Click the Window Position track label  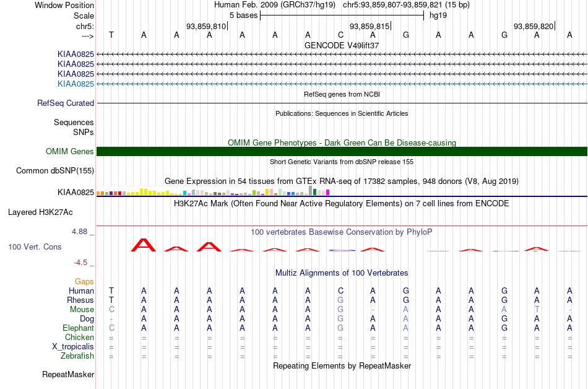[x=64, y=5]
